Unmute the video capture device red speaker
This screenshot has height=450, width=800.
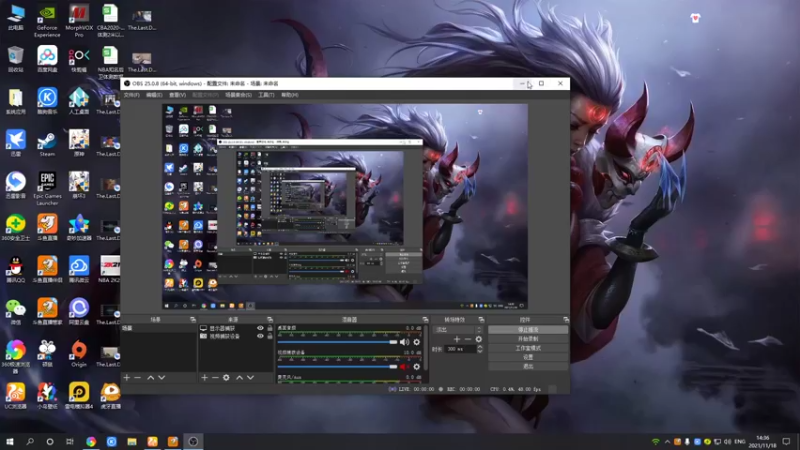click(404, 366)
